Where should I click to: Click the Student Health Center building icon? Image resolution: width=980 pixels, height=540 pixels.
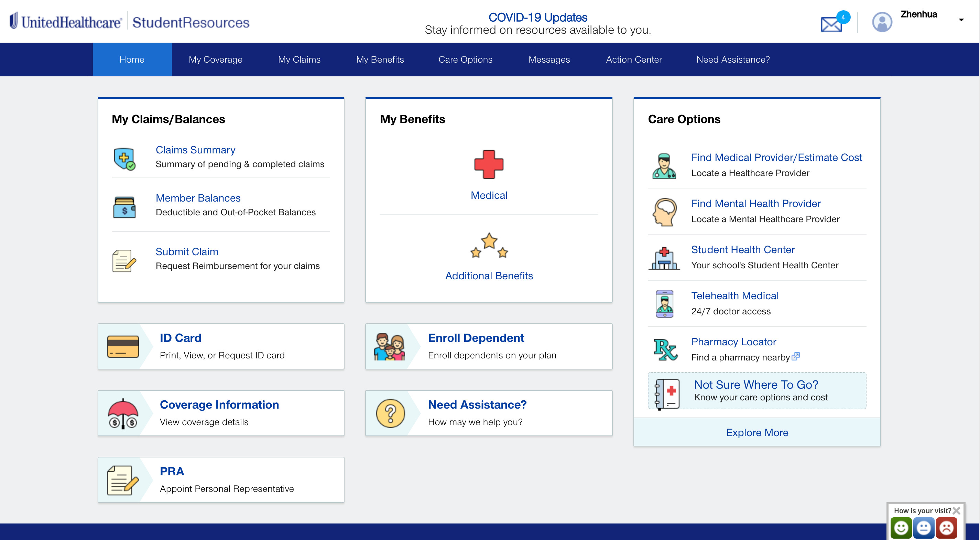[664, 258]
